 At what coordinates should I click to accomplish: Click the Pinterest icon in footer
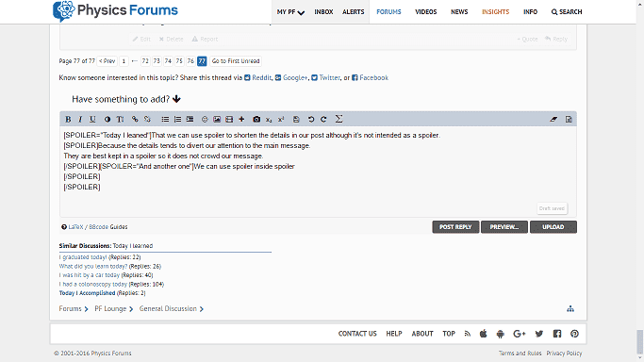(x=574, y=334)
